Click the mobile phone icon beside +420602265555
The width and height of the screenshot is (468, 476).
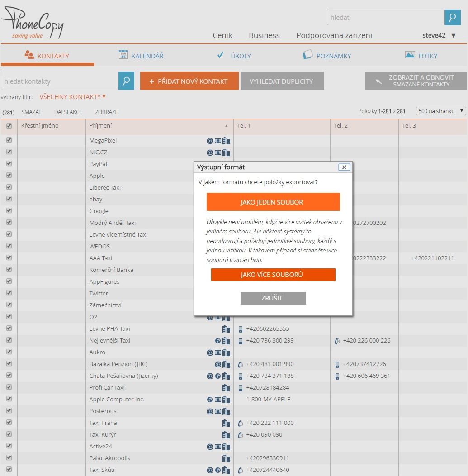click(241, 329)
